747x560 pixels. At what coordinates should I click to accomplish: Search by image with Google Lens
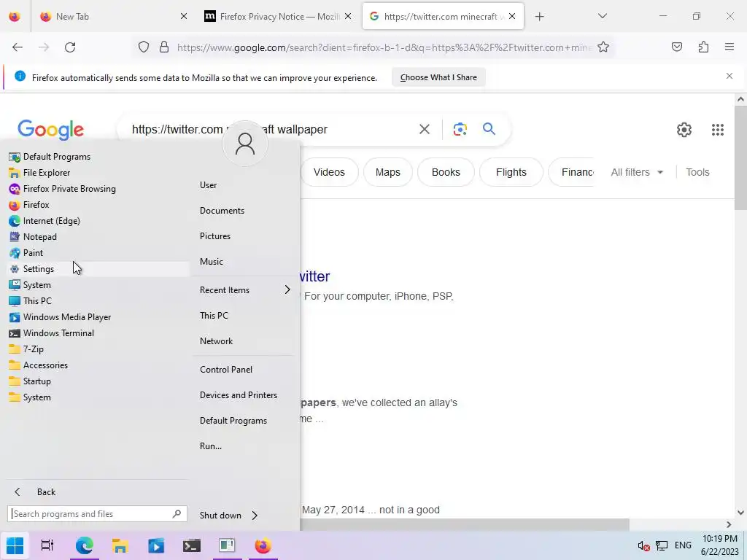tap(460, 129)
